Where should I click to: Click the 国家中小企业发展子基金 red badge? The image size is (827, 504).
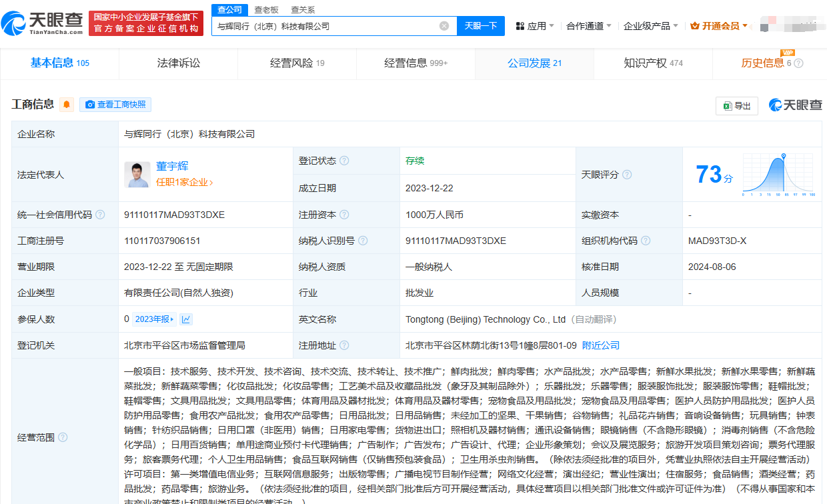pyautogui.click(x=146, y=23)
